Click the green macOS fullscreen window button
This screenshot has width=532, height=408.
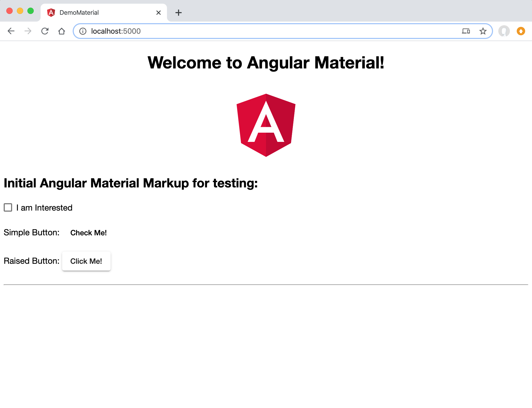click(31, 11)
